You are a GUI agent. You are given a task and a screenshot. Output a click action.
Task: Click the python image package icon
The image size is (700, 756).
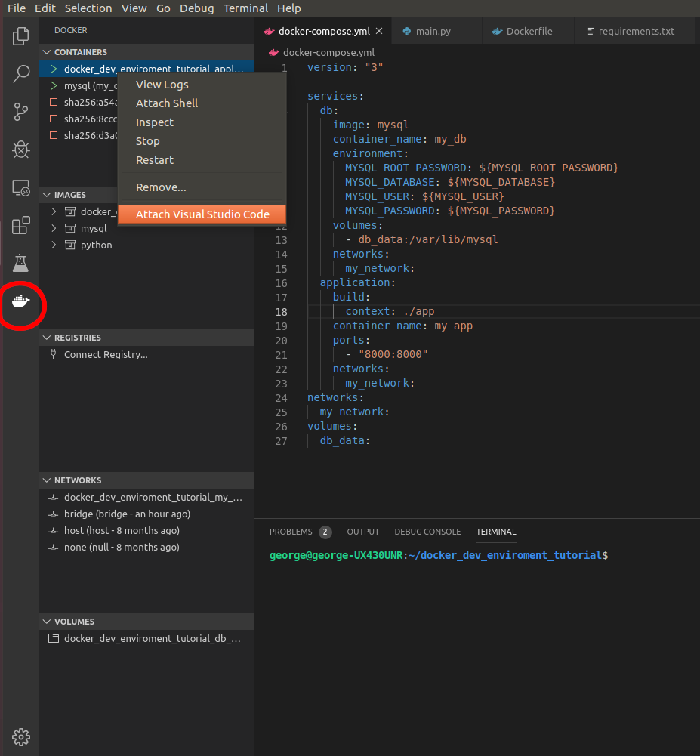[70, 245]
